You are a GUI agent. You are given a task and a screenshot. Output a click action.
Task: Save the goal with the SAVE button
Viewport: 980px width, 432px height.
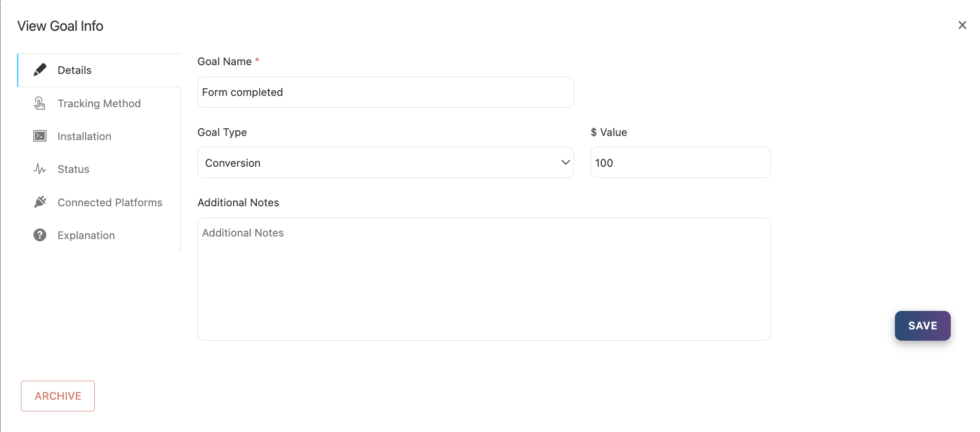click(923, 326)
